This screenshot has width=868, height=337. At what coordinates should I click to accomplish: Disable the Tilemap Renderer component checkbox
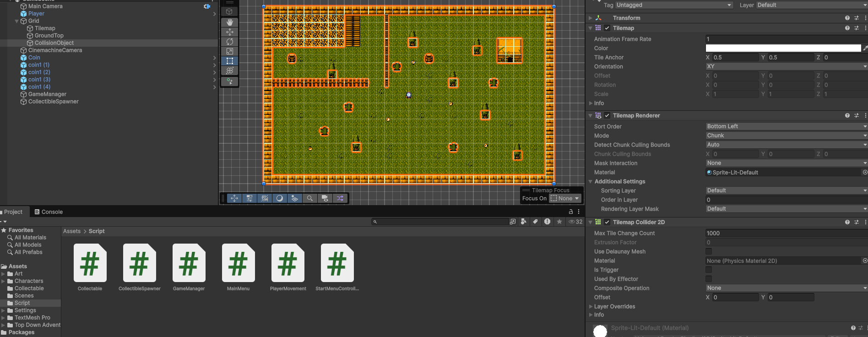point(607,115)
